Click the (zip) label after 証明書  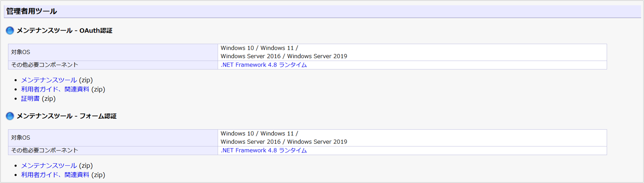click(49, 99)
